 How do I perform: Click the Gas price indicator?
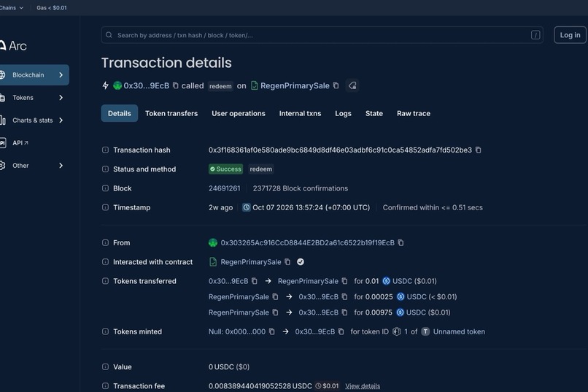51,7
